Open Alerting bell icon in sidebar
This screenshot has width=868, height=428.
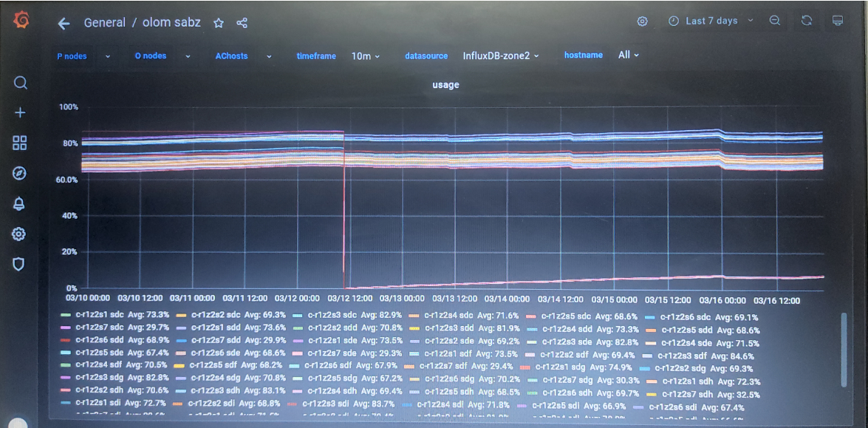tap(18, 204)
